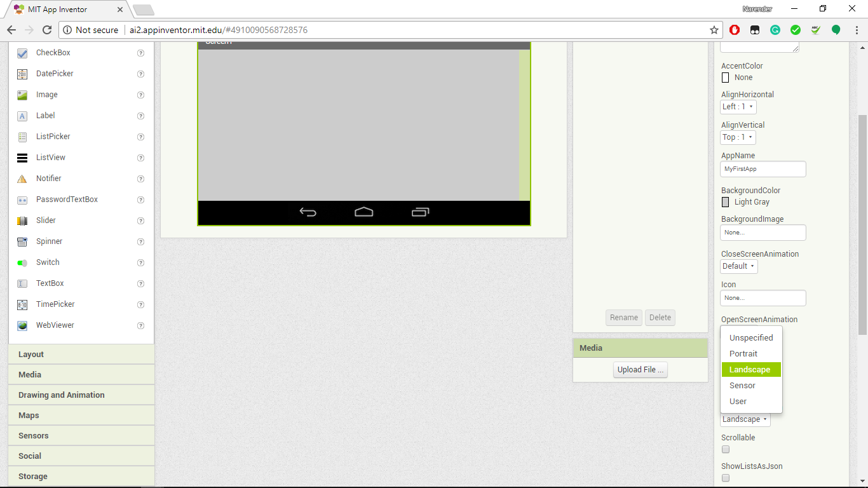The height and width of the screenshot is (488, 868).
Task: View site information next to Not secure
Action: [x=68, y=30]
